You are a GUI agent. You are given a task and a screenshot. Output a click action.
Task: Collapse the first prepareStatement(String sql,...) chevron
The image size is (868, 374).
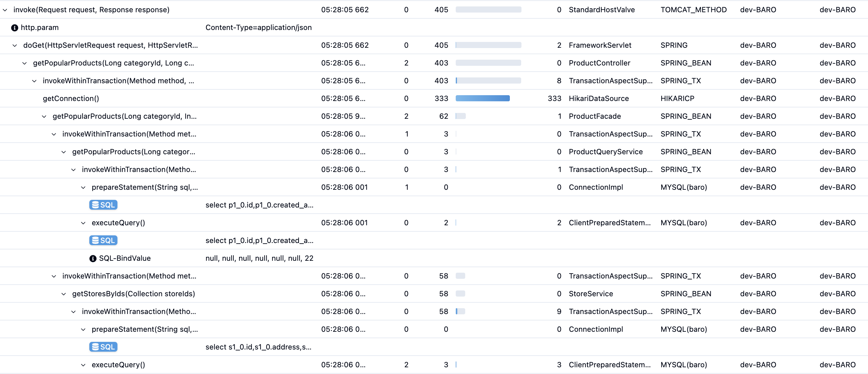click(83, 188)
